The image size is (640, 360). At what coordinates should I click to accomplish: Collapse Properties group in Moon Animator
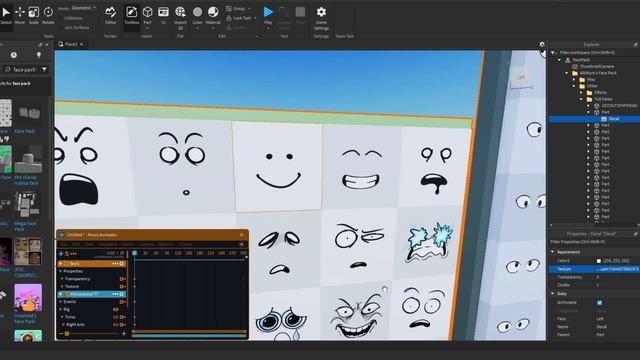click(61, 271)
